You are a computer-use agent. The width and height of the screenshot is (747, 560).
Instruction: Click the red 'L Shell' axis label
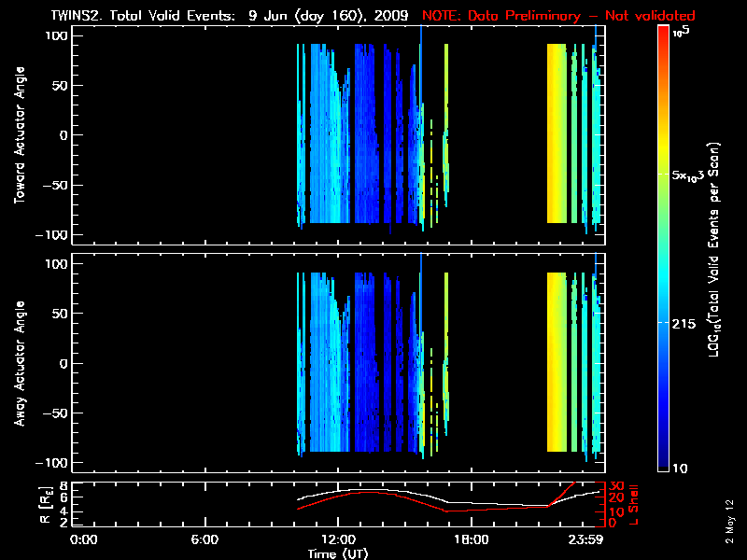coord(634,503)
